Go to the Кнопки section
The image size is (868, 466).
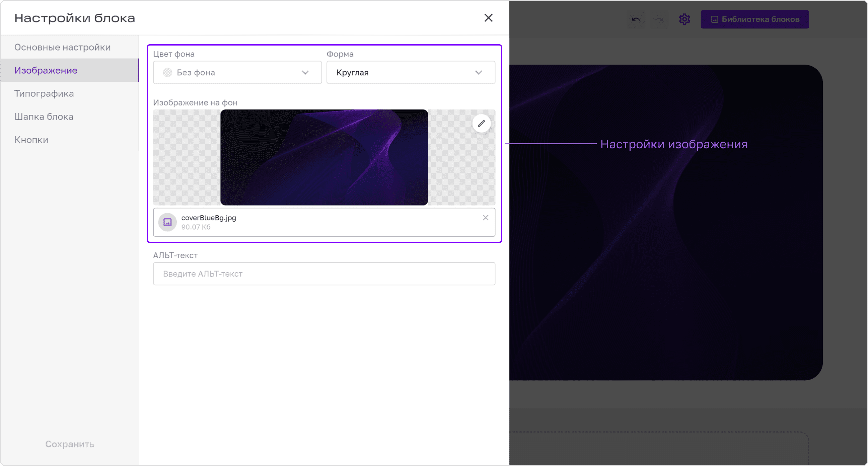point(69,140)
